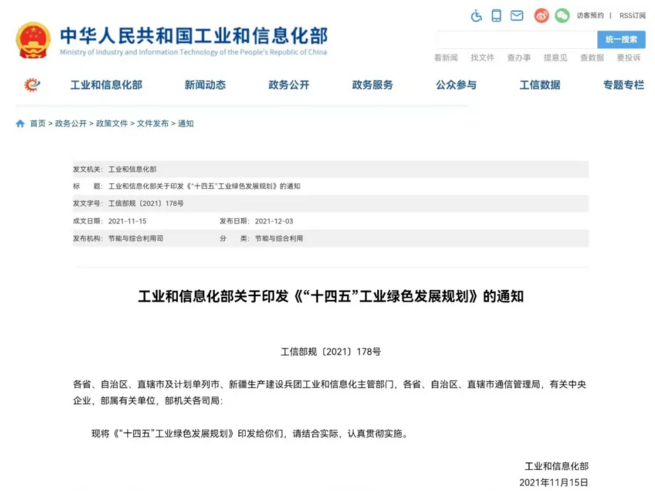This screenshot has height=491, width=655.
Task: Go to 公众参与 in the navigation bar
Action: (456, 85)
